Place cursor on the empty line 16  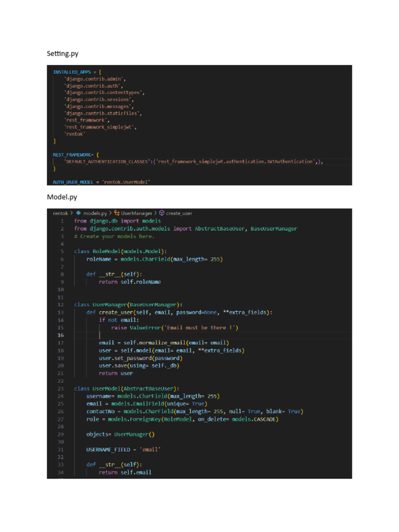(x=213, y=335)
